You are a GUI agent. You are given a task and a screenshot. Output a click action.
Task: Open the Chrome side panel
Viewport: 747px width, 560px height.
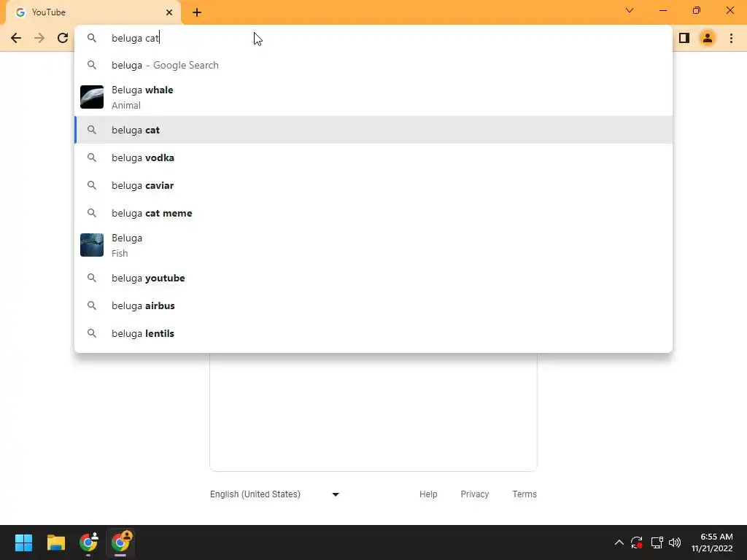(684, 38)
